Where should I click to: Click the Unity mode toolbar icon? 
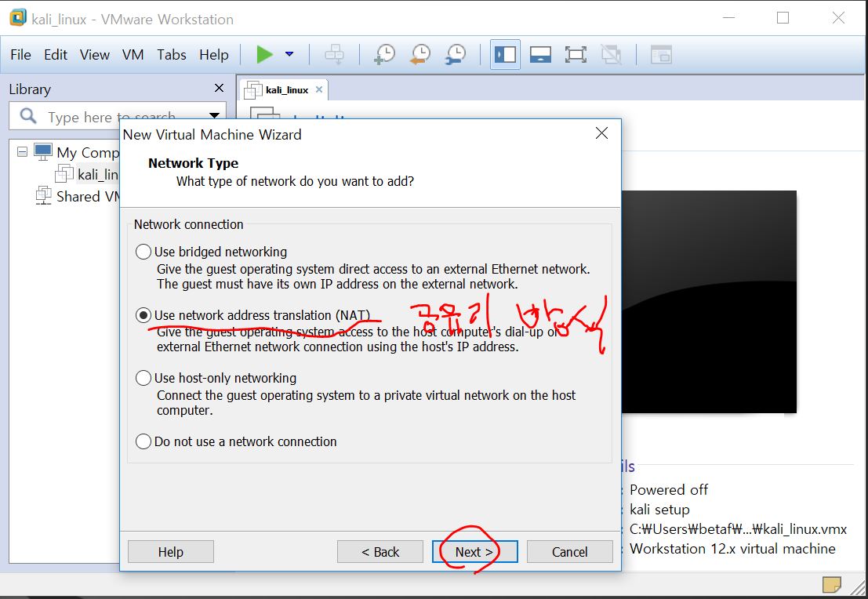(x=611, y=54)
